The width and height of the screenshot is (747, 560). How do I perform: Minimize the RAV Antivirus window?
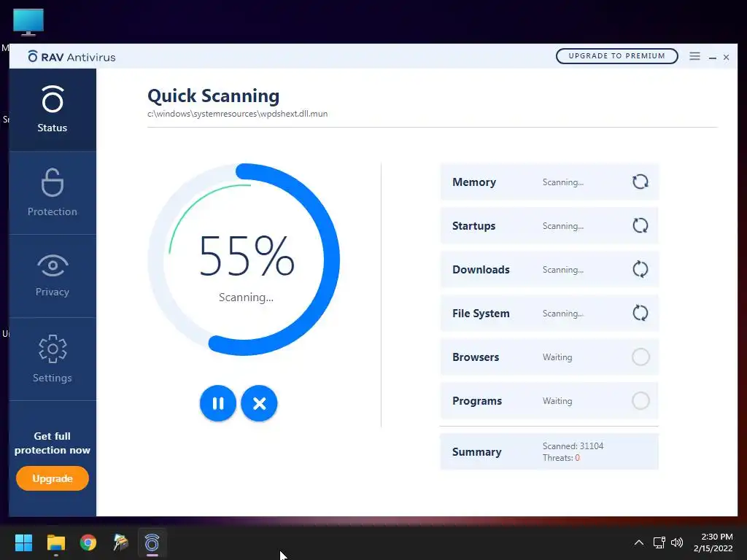(x=713, y=57)
